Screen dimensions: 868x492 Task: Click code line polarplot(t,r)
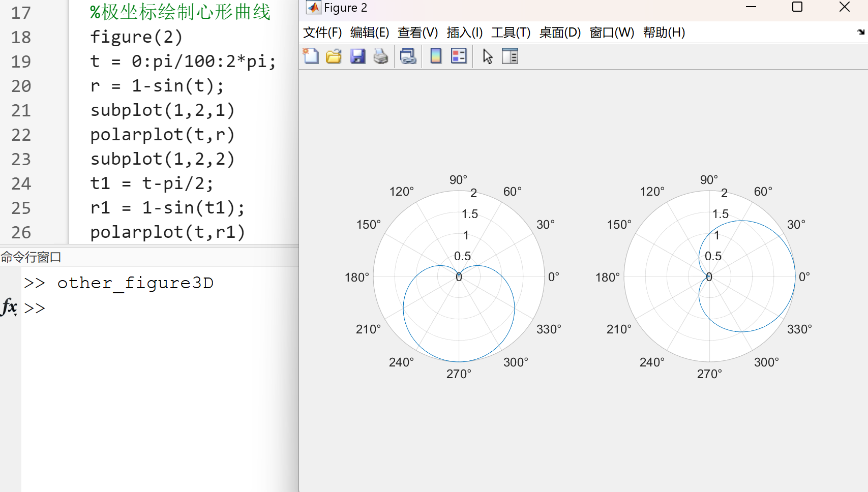(x=162, y=135)
